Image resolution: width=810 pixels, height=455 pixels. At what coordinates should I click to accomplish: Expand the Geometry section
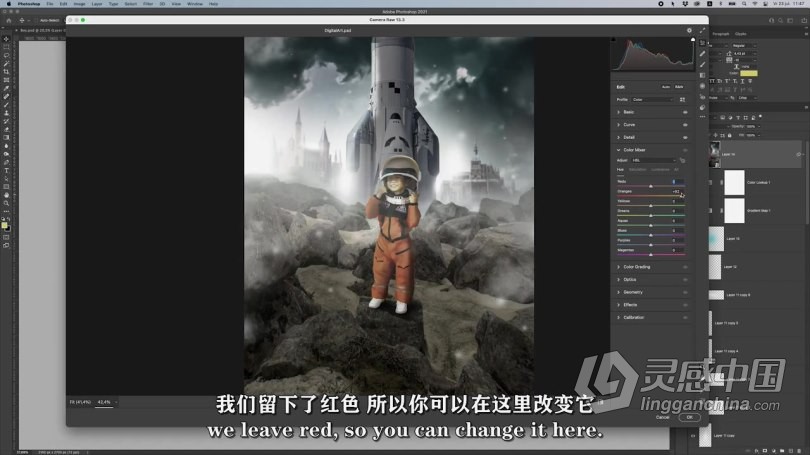point(618,292)
